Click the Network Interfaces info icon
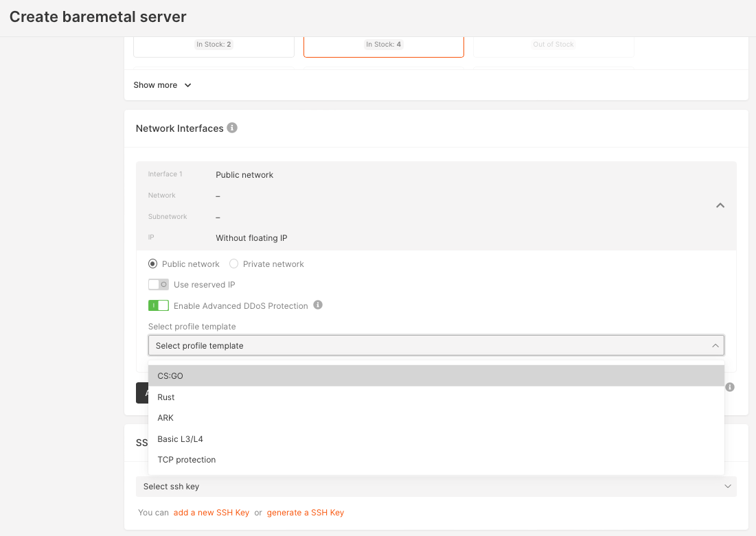 coord(231,128)
